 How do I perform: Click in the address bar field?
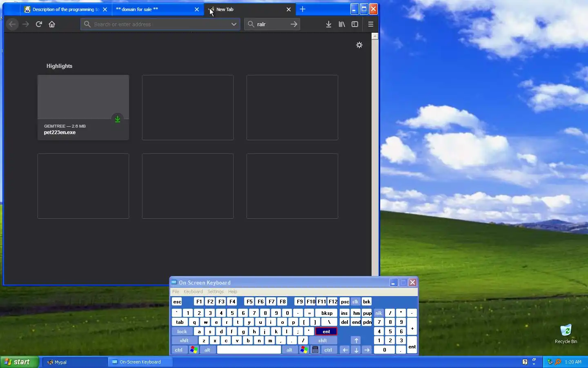point(160,24)
